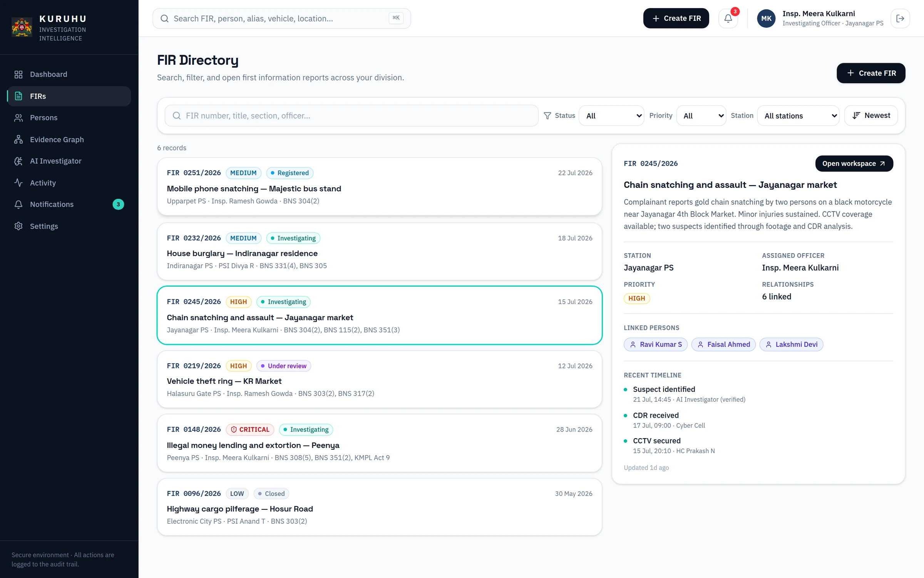
Task: Focus the global FIR person search field
Action: 281,18
